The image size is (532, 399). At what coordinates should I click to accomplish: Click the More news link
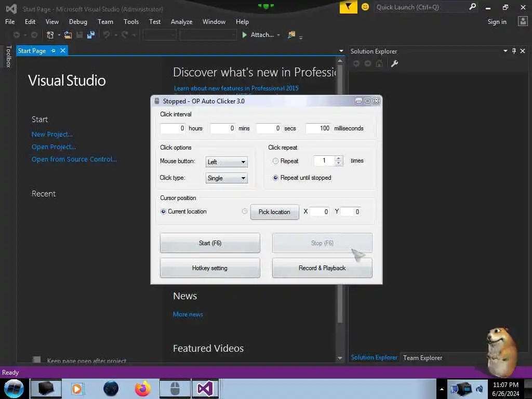click(188, 314)
